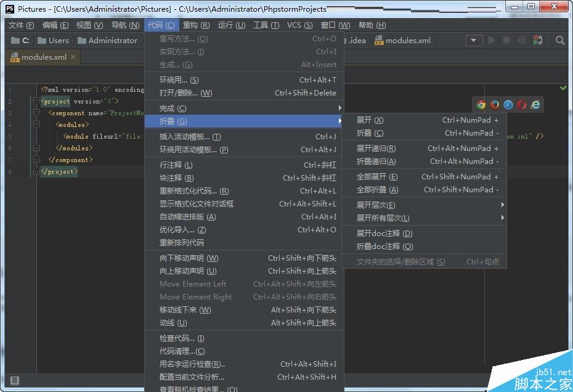573x392 pixels.
Task: Choose 块注释 (B) menu item
Action: 245,178
